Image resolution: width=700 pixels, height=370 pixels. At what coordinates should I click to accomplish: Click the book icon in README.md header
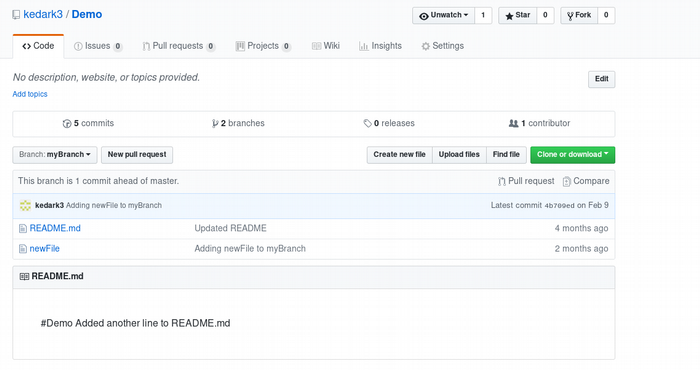pyautogui.click(x=24, y=277)
